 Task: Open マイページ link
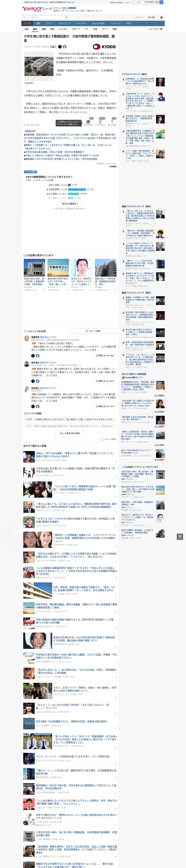[139, 17]
